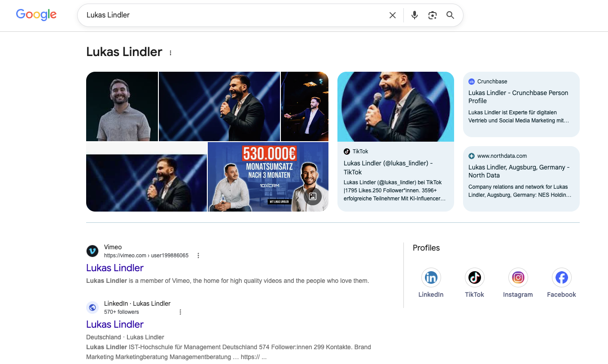This screenshot has height=364, width=608.
Task: Click the Vimeo favicon icon
Action: [92, 251]
